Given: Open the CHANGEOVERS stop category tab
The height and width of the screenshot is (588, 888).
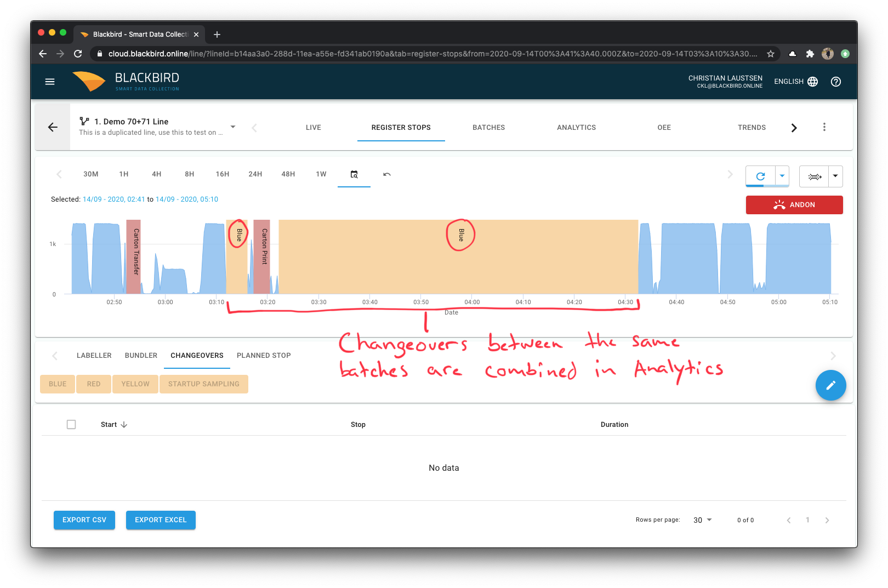Looking at the screenshot, I should pos(197,356).
